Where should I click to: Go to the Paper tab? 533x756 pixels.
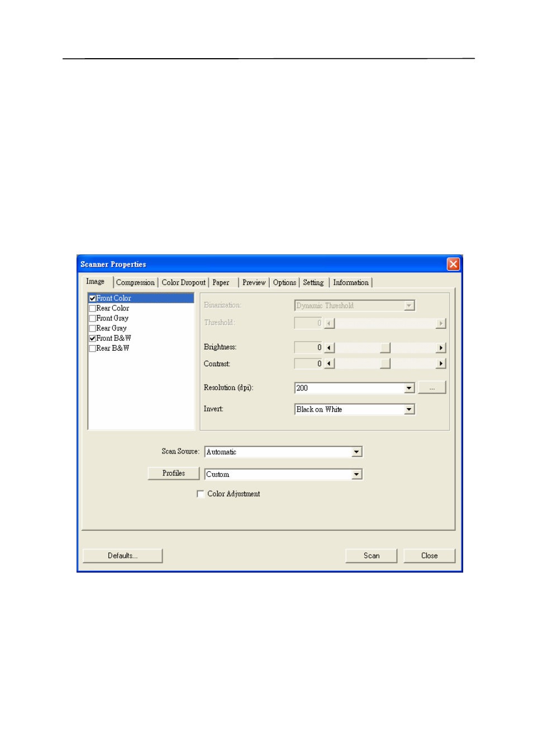click(221, 283)
